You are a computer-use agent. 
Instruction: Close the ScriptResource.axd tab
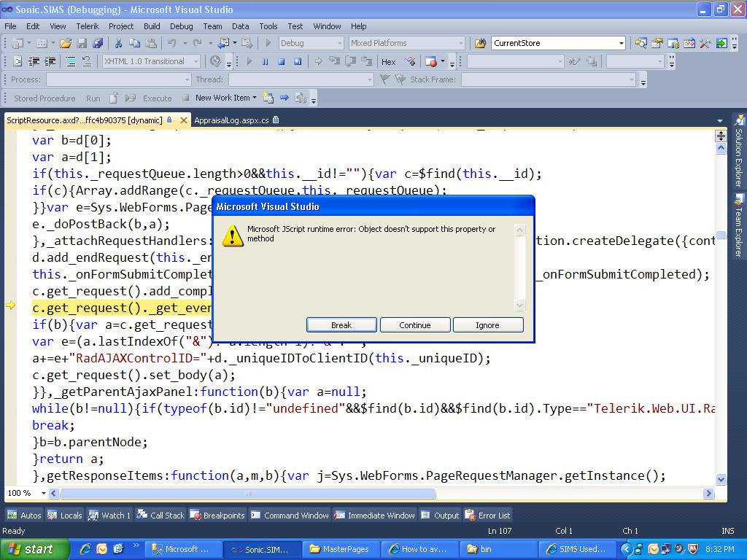click(183, 120)
